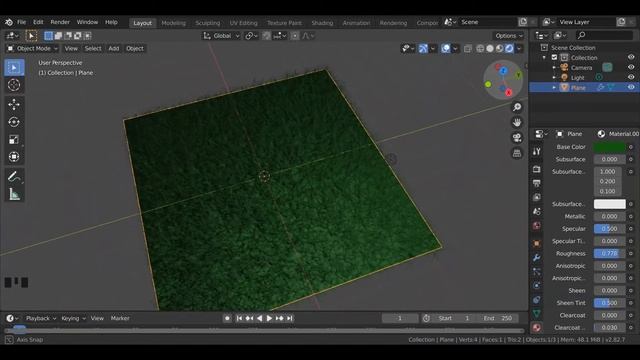
Task: Switch to the Modeling workspace tab
Action: 173,23
